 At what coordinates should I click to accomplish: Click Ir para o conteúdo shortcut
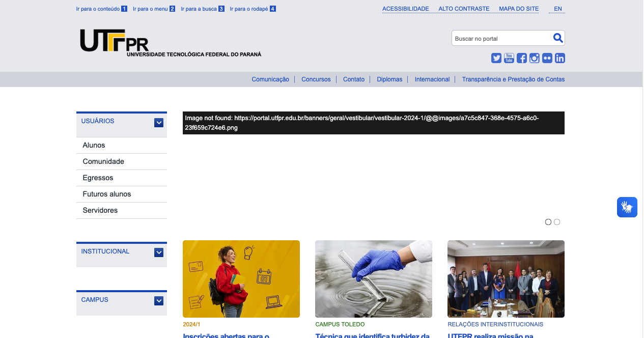click(101, 9)
